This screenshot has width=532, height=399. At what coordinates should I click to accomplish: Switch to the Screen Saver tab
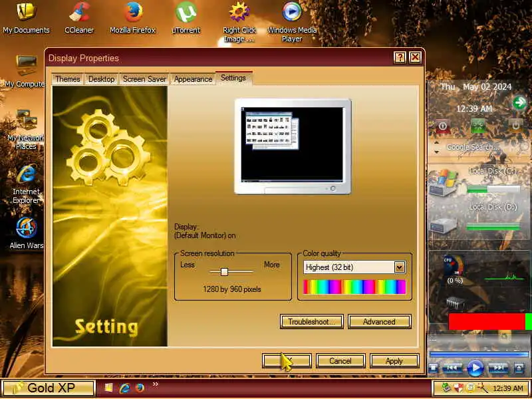[x=144, y=79]
